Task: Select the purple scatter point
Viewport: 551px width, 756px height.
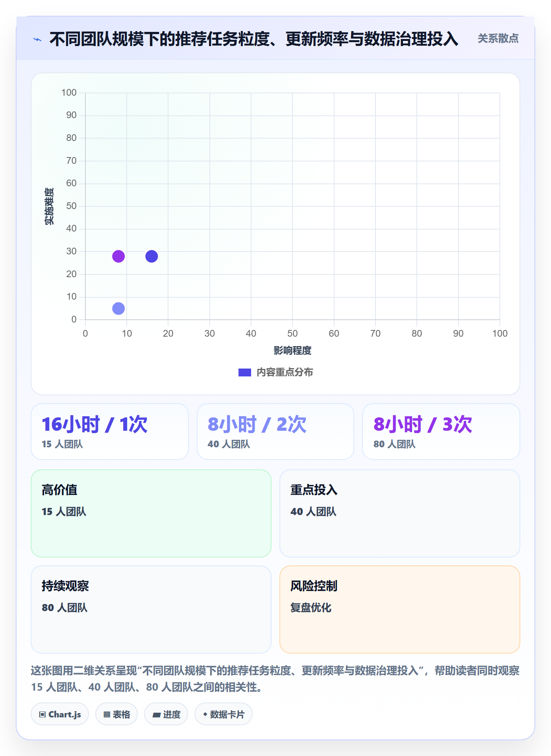Action: [118, 256]
